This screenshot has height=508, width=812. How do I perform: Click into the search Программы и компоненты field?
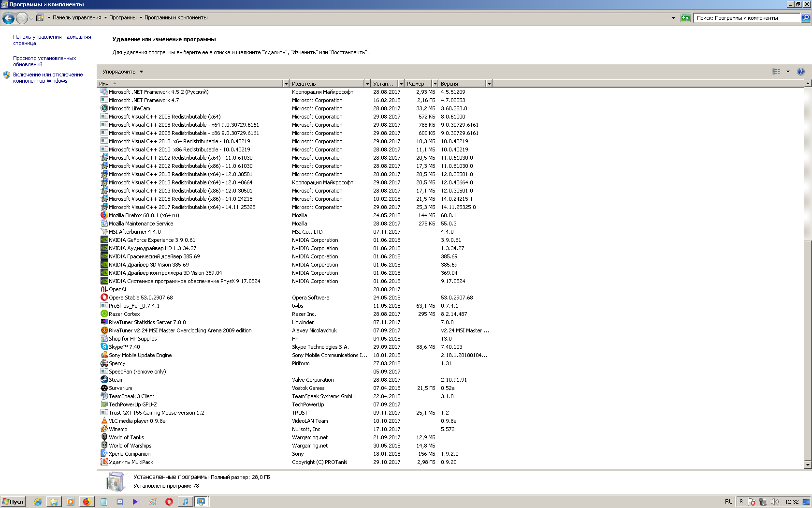(x=747, y=18)
